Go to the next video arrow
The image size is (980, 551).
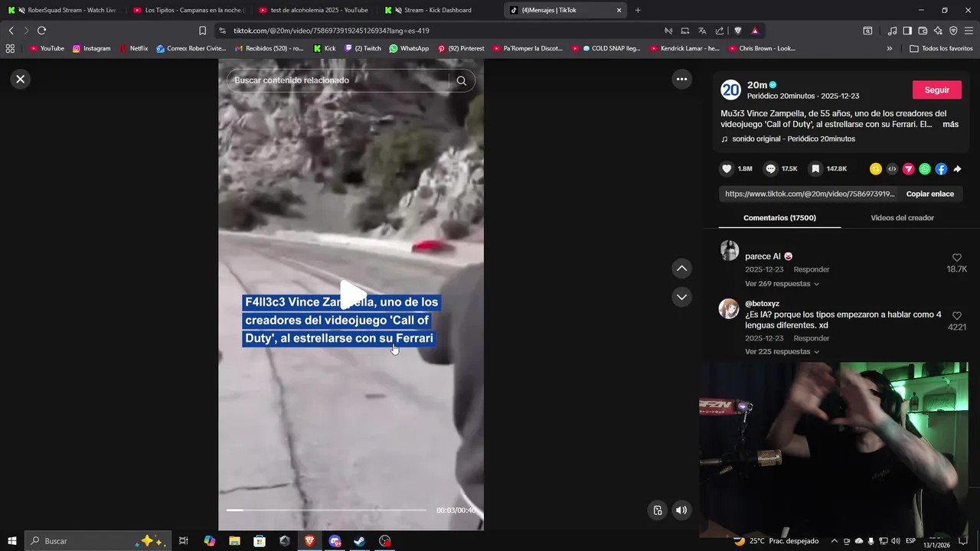pos(681,297)
